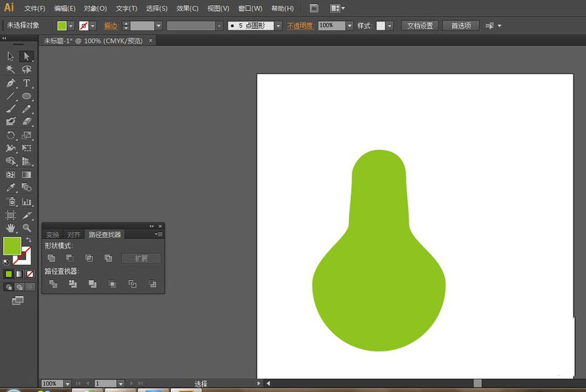Click the 首选项 button
This screenshot has width=586, height=392.
[x=461, y=25]
